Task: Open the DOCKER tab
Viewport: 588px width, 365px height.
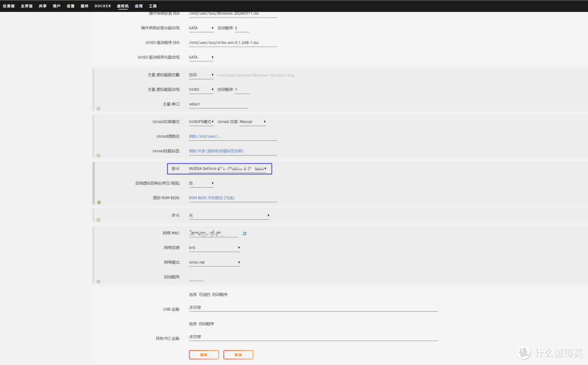Action: pyautogui.click(x=102, y=6)
